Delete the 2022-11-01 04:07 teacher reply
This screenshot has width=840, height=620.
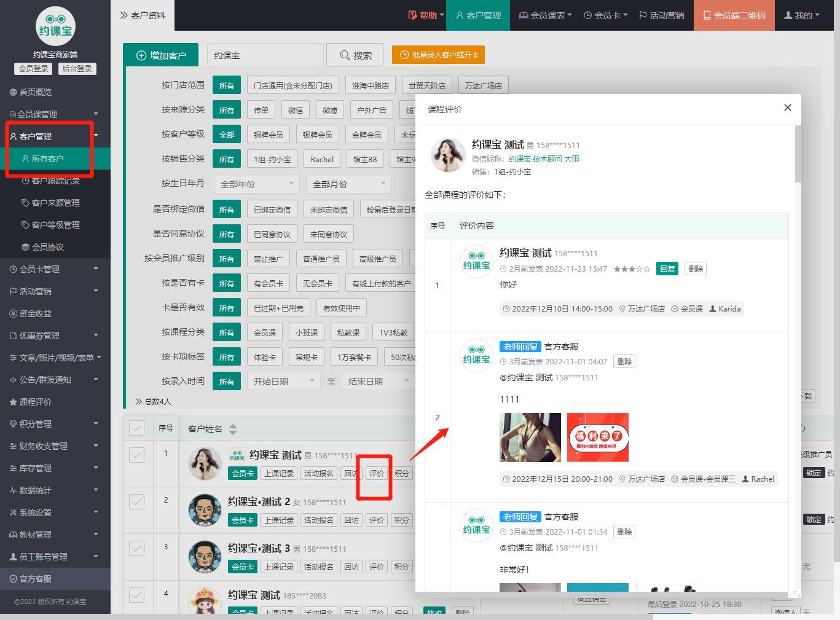pos(624,361)
